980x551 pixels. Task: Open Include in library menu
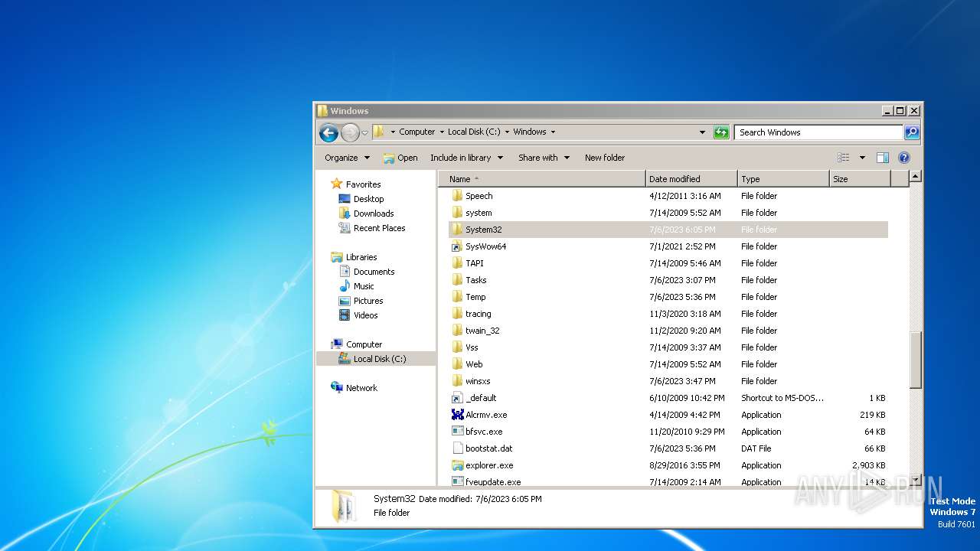pyautogui.click(x=466, y=158)
